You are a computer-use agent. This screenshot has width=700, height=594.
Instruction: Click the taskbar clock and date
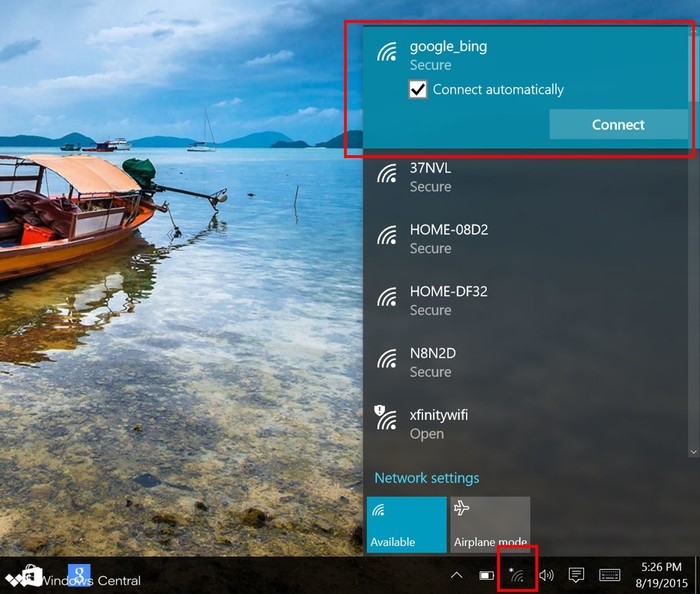pyautogui.click(x=660, y=574)
